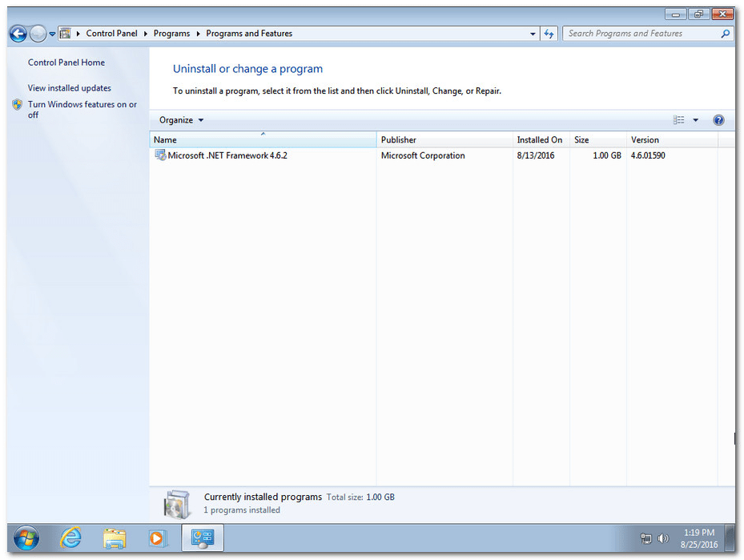
Task: Open Windows Explorer from the taskbar
Action: (115, 538)
